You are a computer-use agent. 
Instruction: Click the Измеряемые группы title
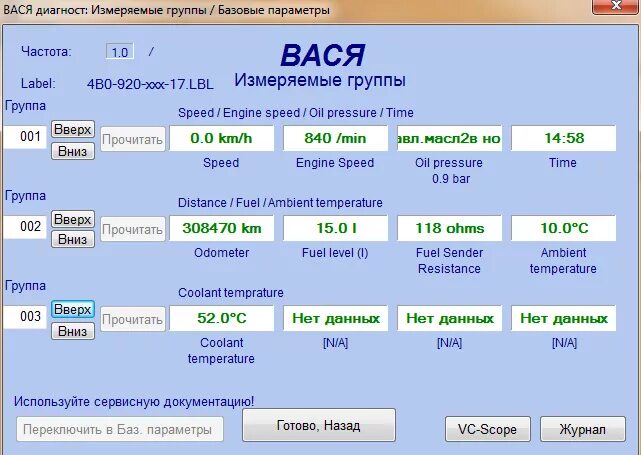[320, 80]
